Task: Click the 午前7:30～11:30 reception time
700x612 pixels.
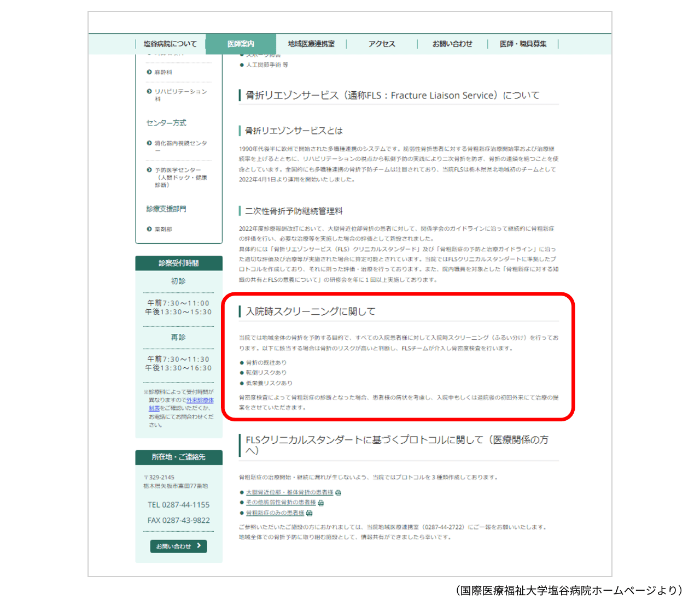Action: click(178, 359)
